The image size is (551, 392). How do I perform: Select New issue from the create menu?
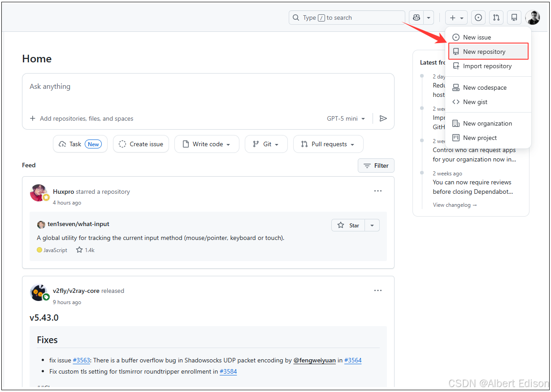488,37
